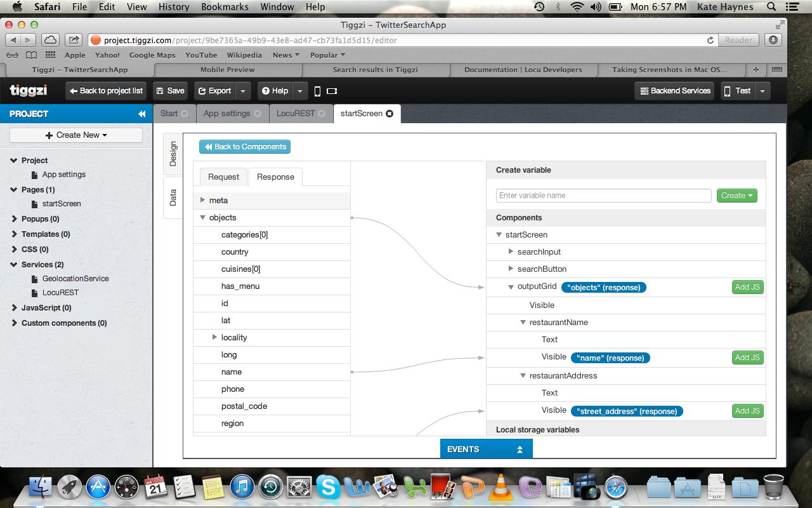Open VLC from the dock
812x508 pixels.
pyautogui.click(x=500, y=488)
